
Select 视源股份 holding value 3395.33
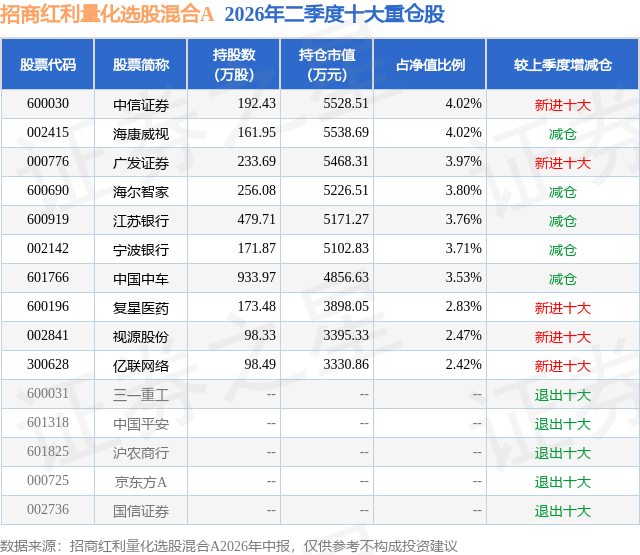click(x=346, y=335)
